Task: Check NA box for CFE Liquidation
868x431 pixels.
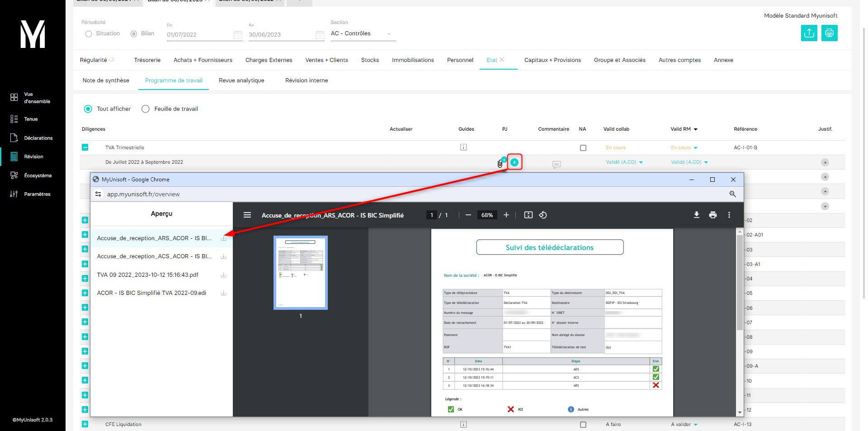Action: coord(583,425)
